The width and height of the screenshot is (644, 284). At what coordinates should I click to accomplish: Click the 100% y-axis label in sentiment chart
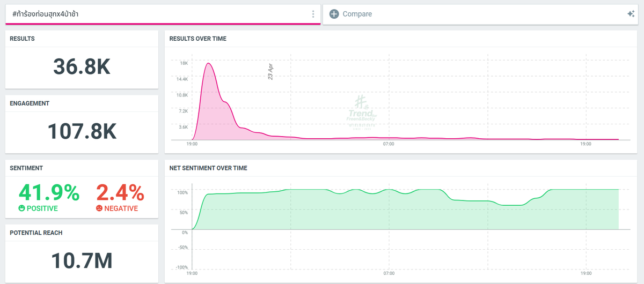(x=182, y=192)
